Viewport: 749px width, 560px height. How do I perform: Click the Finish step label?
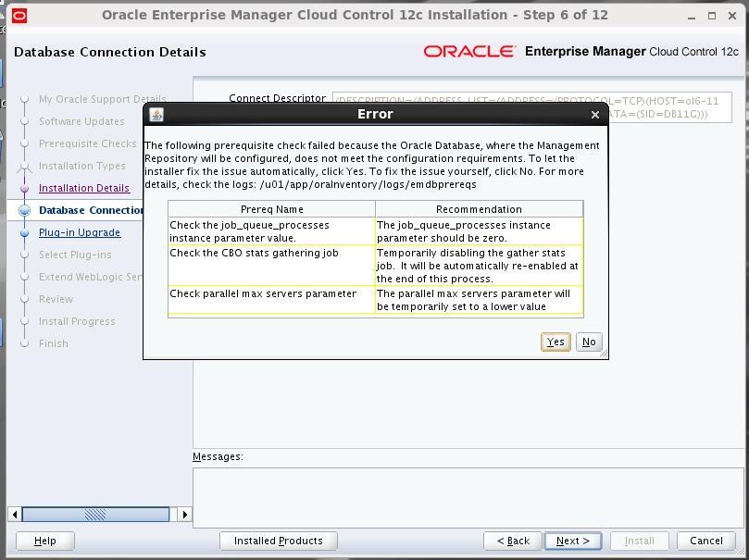(53, 343)
